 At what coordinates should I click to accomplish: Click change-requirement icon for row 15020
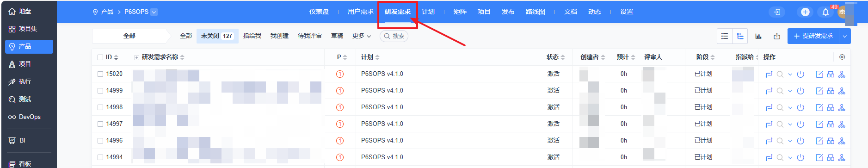(x=769, y=74)
